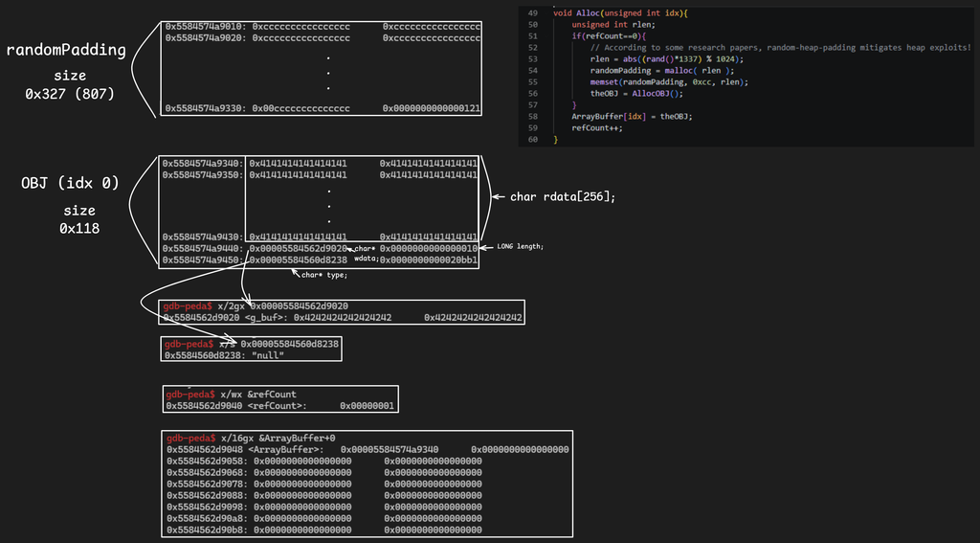Select the 'char* type;' annotation
Image resolution: width=980 pixels, height=543 pixels.
(x=324, y=275)
